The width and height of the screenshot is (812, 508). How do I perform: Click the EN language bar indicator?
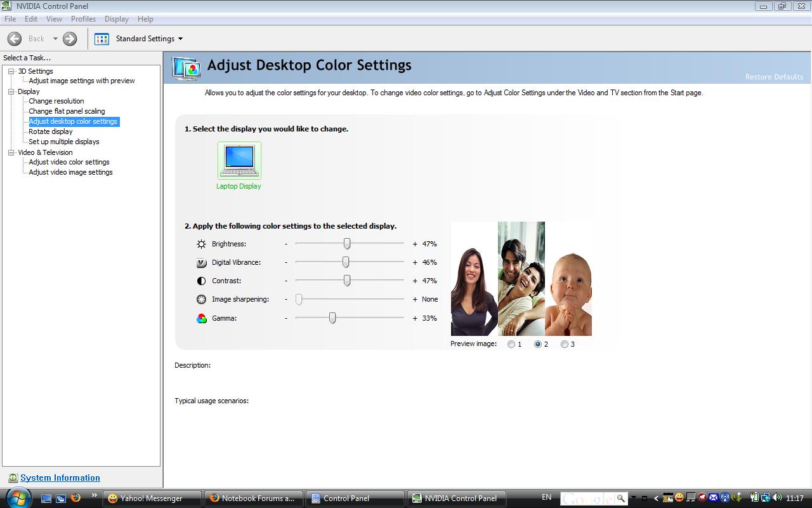tap(547, 497)
